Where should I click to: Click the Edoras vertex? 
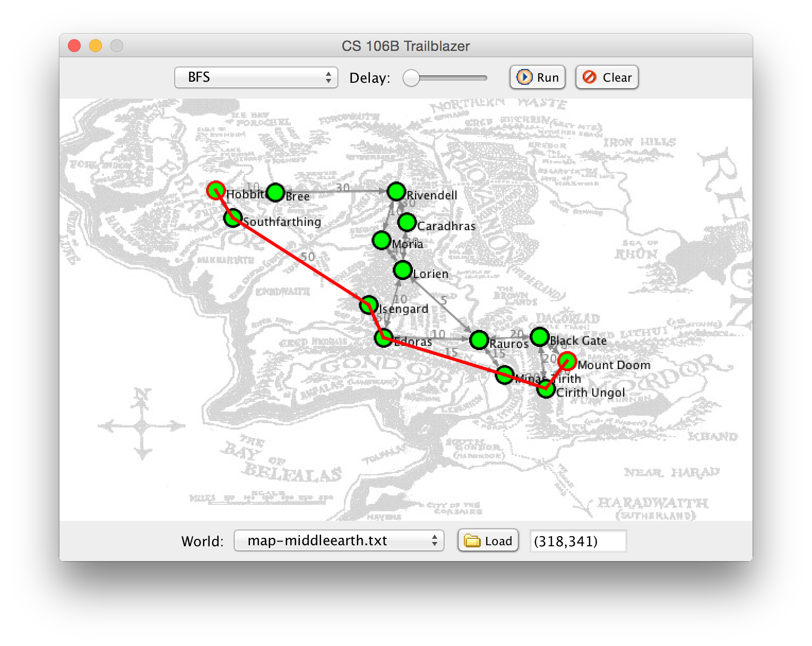383,338
